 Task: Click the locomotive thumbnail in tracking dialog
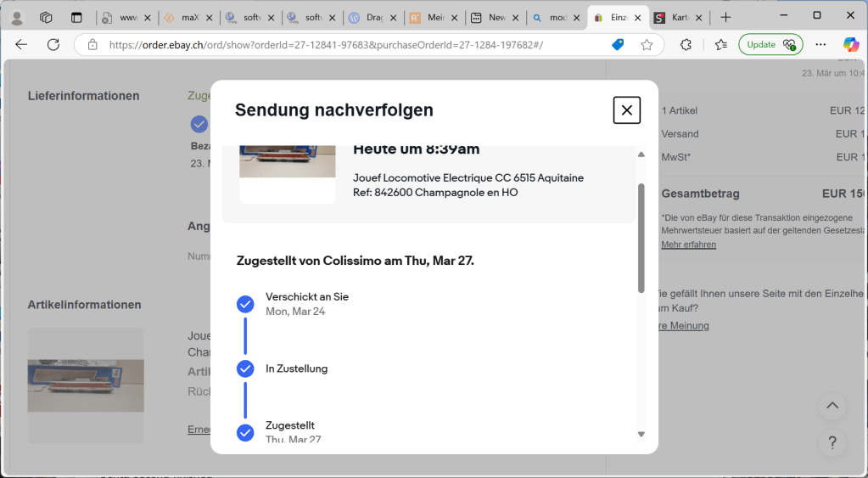pos(287,166)
